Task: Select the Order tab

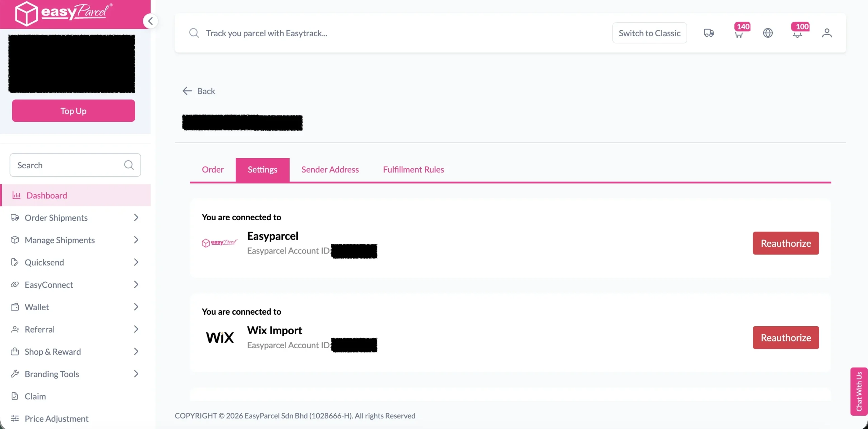Action: (213, 169)
